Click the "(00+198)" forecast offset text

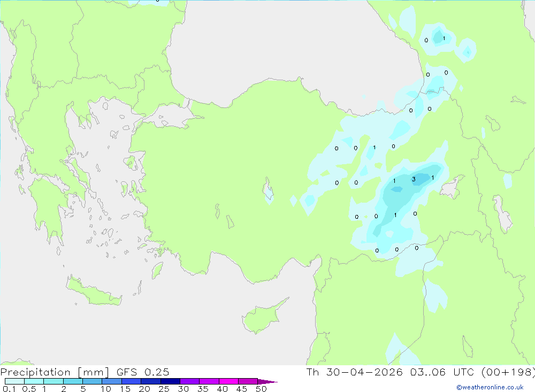pyautogui.click(x=508, y=372)
